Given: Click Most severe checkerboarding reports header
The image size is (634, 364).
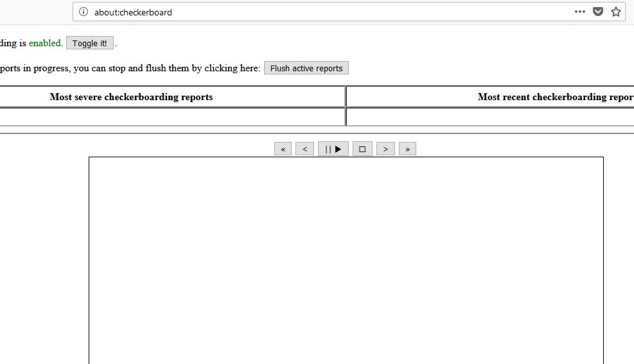Looking at the screenshot, I should click(x=131, y=97).
